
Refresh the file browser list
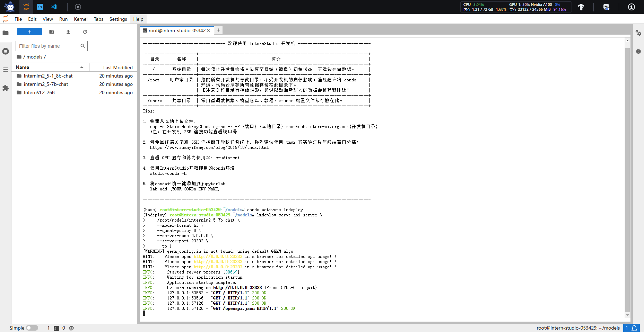pyautogui.click(x=85, y=32)
